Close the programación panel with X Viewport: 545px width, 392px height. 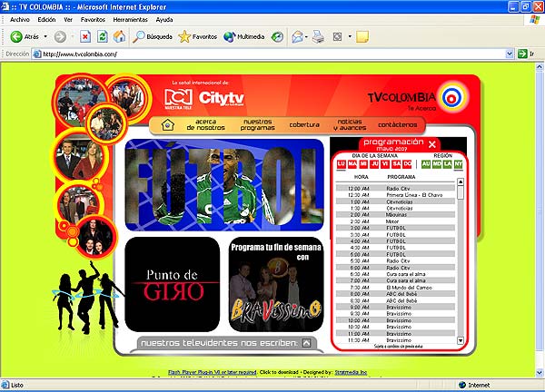click(432, 144)
